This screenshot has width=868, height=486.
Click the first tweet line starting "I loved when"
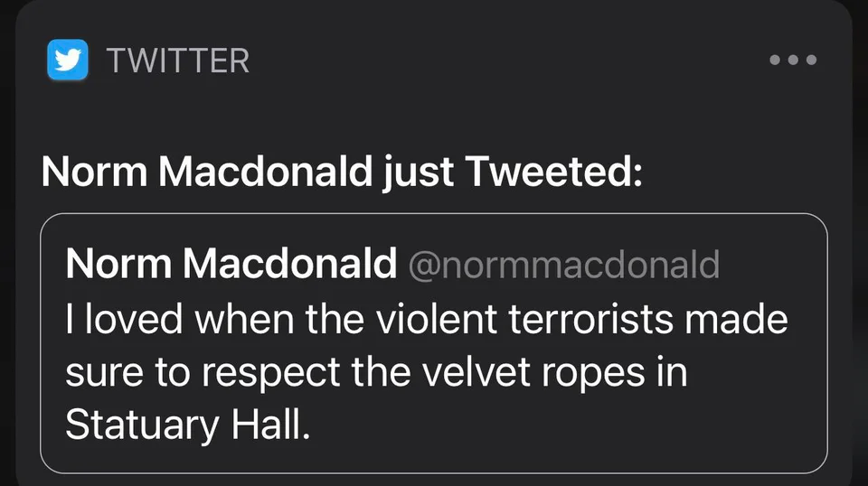(x=426, y=319)
